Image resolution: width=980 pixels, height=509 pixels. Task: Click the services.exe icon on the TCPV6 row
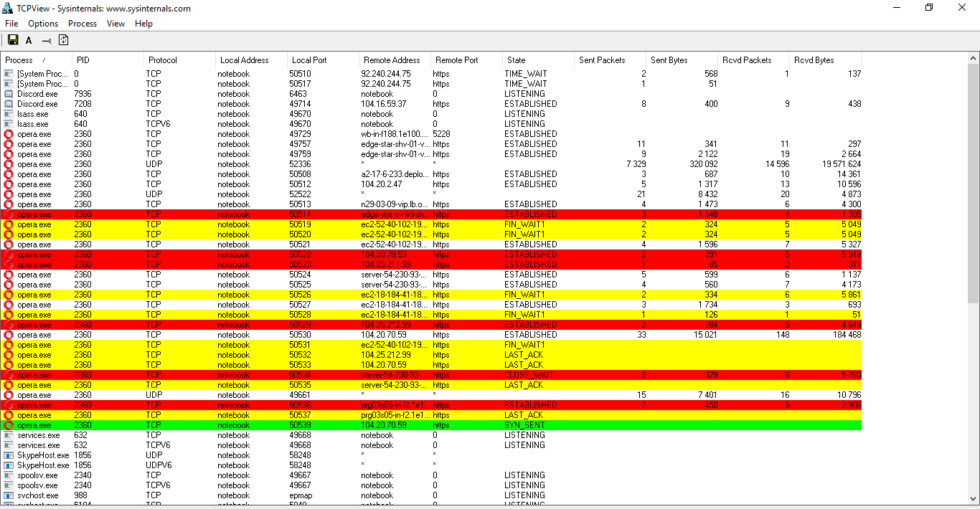click(9, 445)
